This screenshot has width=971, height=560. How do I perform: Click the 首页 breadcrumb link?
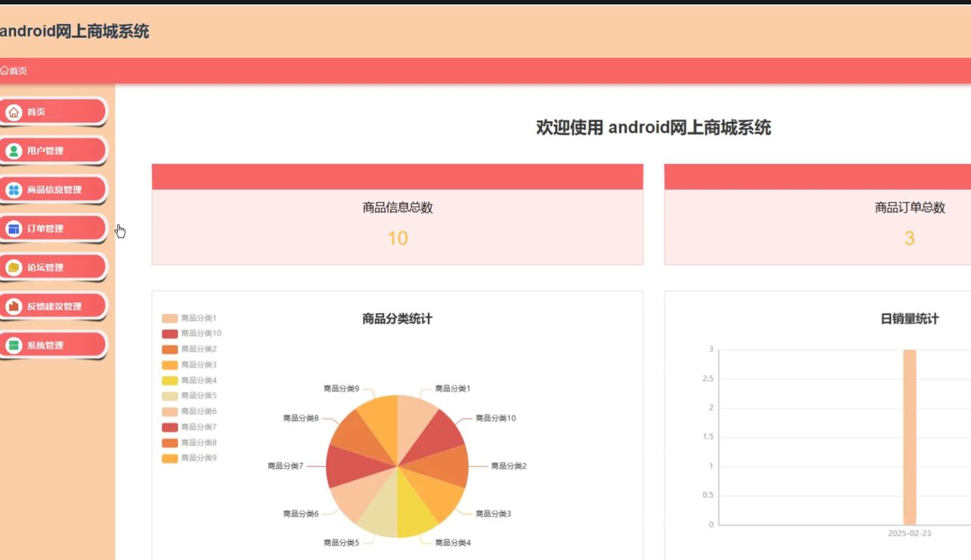(18, 71)
